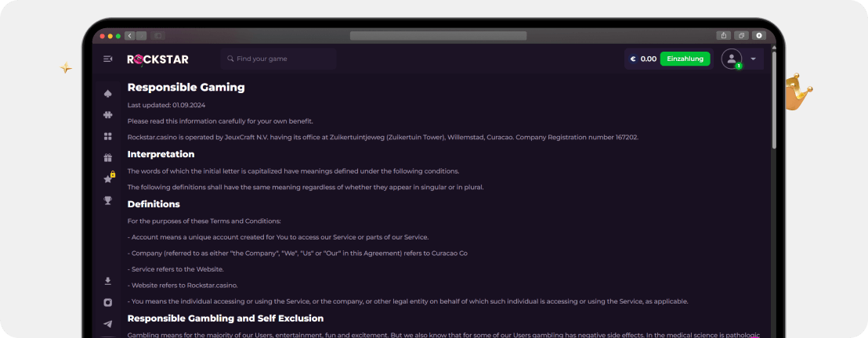Click the page vertical scrollbar
This screenshot has width=868, height=338.
click(774, 102)
